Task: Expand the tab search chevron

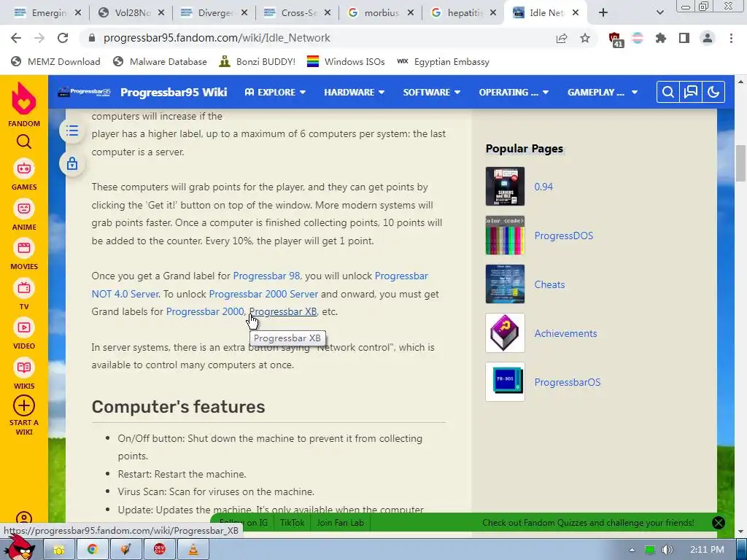Action: [659, 13]
